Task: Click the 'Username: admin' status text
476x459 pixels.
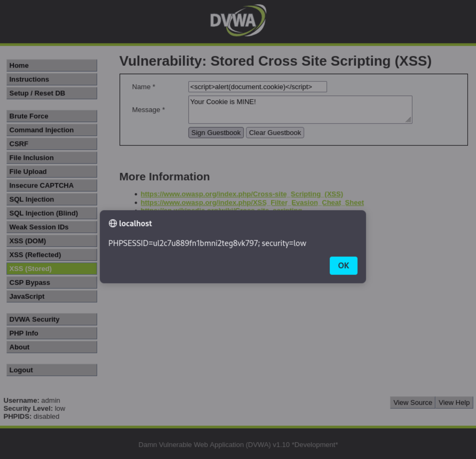Action: point(32,400)
